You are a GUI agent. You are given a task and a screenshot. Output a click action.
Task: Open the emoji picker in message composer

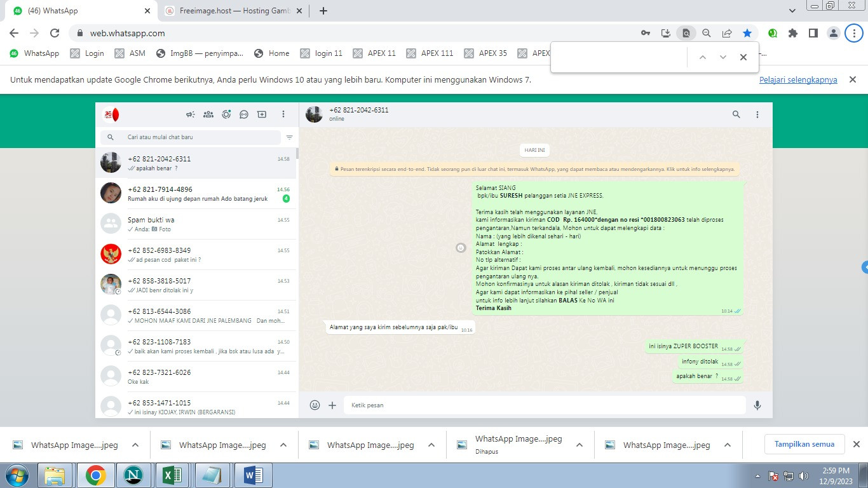315,405
